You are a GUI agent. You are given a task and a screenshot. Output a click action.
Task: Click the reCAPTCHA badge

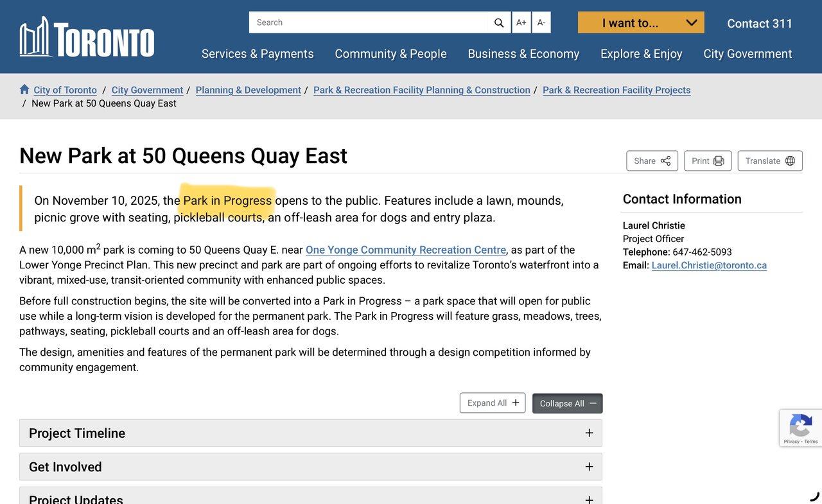[800, 428]
